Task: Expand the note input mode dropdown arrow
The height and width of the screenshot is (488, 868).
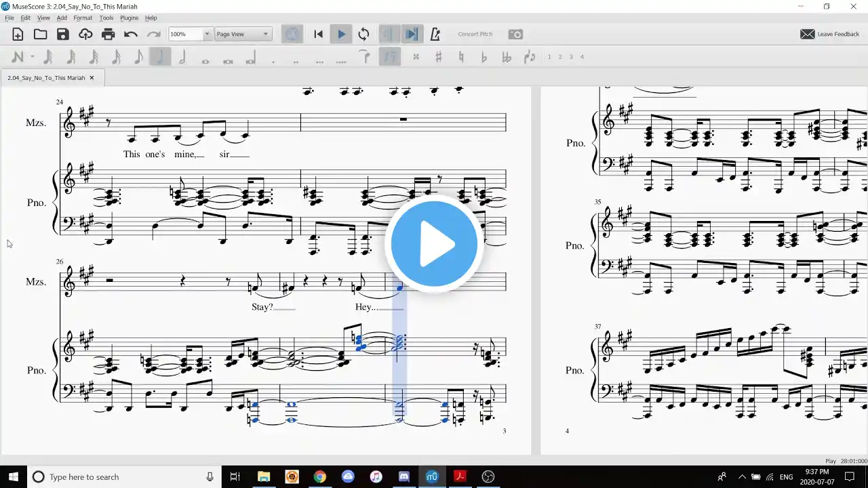Action: [x=32, y=57]
